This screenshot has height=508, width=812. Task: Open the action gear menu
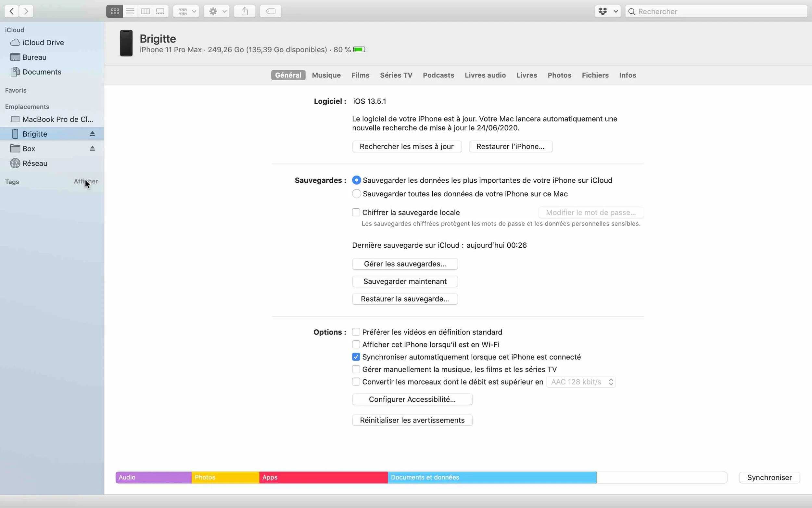pyautogui.click(x=216, y=11)
